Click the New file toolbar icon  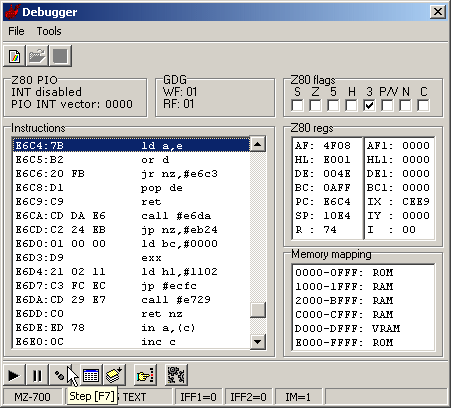pos(15,56)
